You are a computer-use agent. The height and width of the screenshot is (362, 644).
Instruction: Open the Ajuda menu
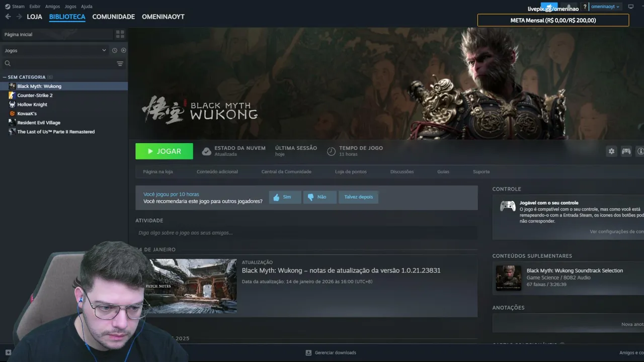[87, 7]
